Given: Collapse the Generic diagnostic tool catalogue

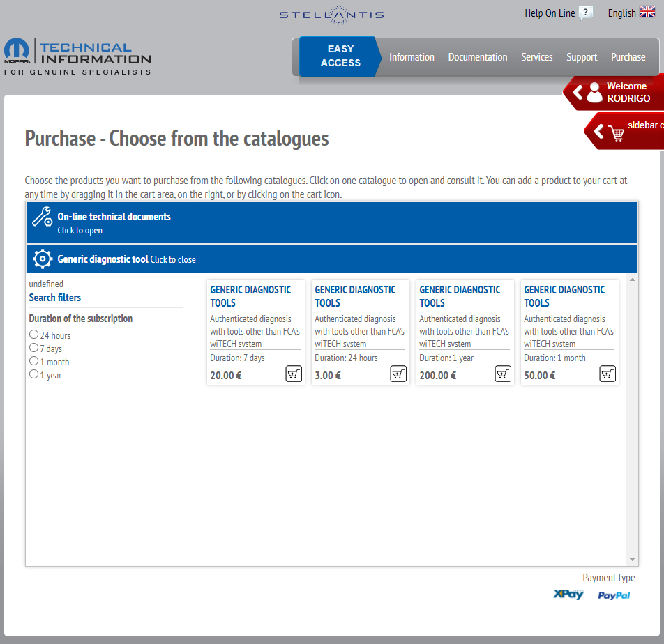Looking at the screenshot, I should point(331,259).
